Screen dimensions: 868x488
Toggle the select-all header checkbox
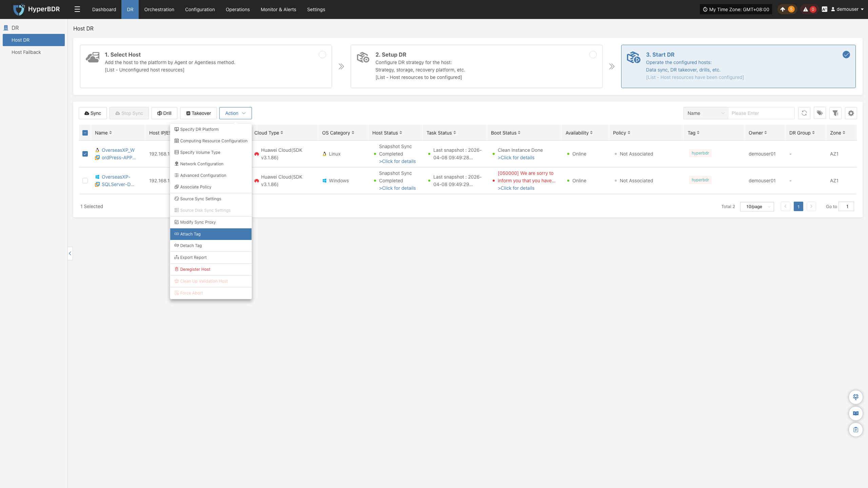85,133
